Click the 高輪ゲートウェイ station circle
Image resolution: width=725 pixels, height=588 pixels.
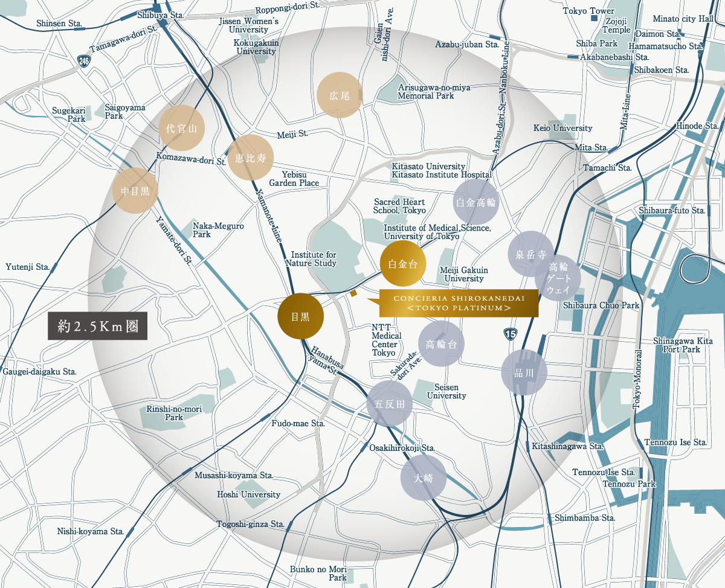pos(558,278)
